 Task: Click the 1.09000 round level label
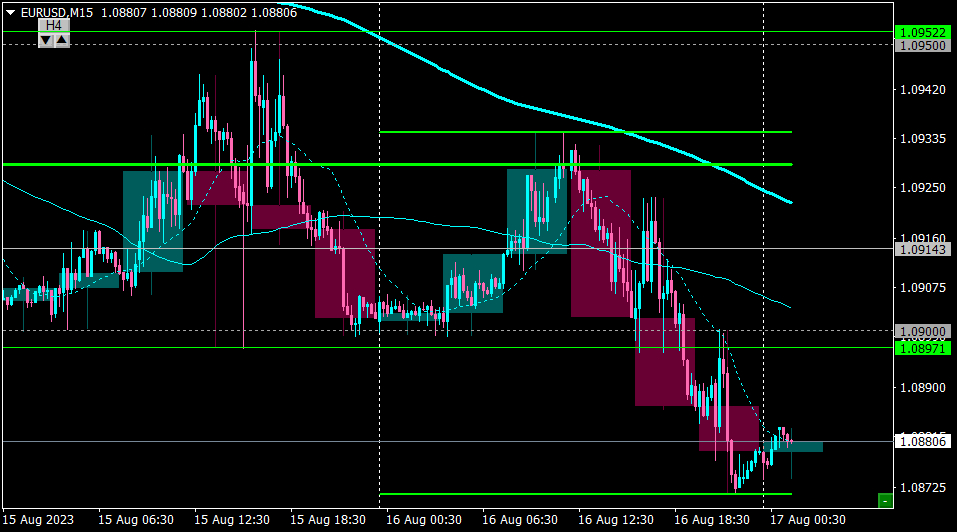coord(923,331)
